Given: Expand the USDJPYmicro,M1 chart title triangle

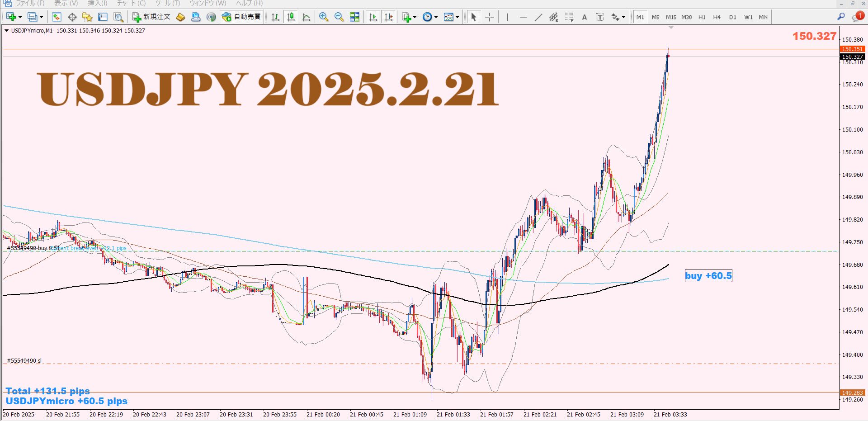Looking at the screenshot, I should point(6,31).
